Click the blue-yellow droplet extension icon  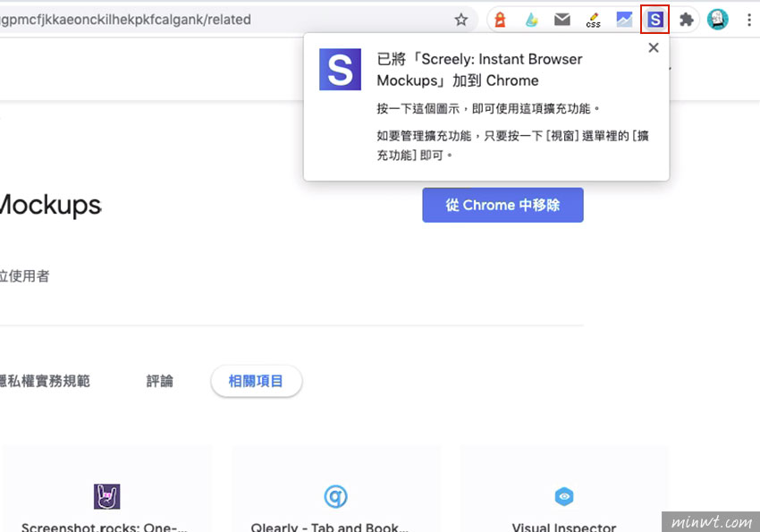(x=531, y=20)
